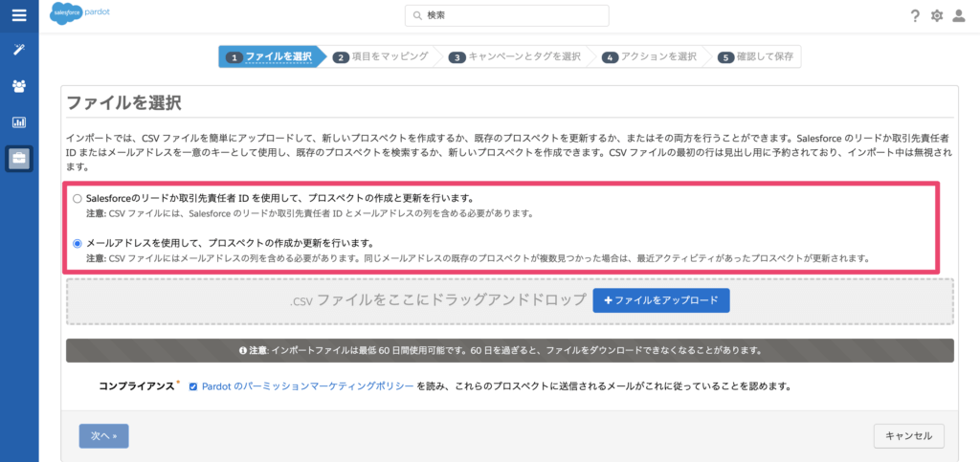Open the settings gear icon

937,16
